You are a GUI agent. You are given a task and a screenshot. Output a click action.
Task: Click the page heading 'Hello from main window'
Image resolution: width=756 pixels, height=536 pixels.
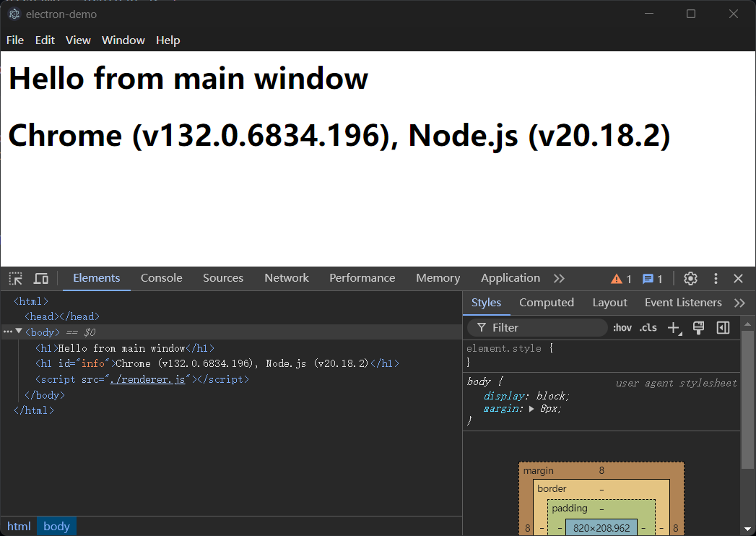pyautogui.click(x=188, y=78)
